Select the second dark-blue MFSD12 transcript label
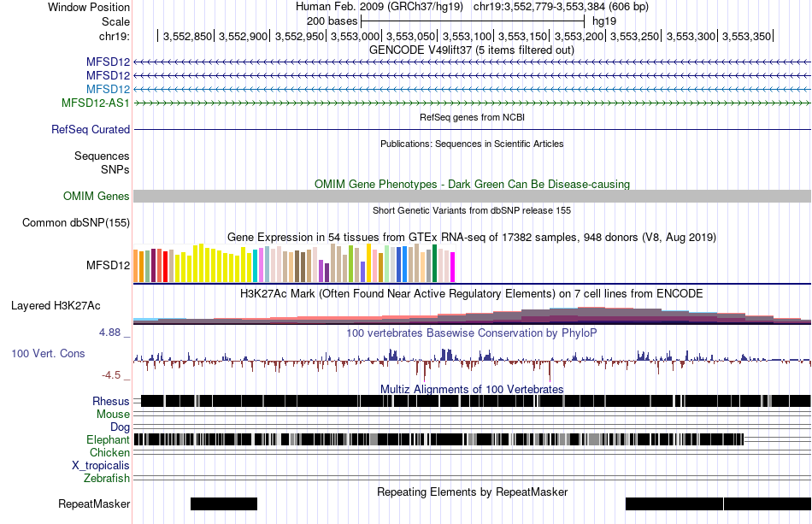Image resolution: width=812 pixels, height=524 pixels. coord(109,75)
